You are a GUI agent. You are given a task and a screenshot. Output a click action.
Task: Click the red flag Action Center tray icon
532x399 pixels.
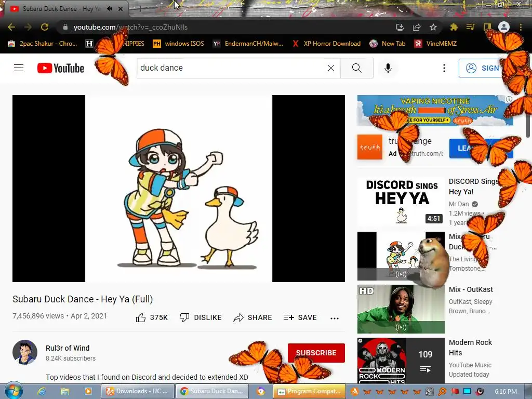click(x=455, y=392)
